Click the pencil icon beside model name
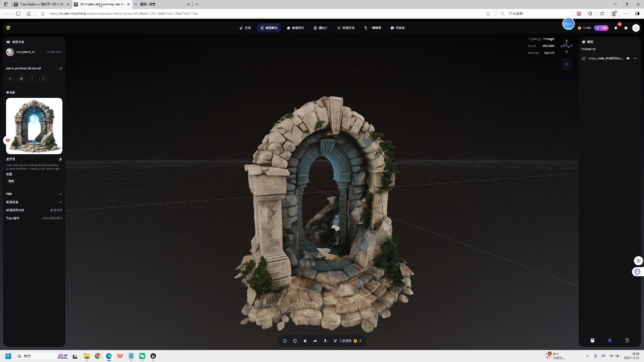The height and width of the screenshot is (362, 644). (61, 68)
